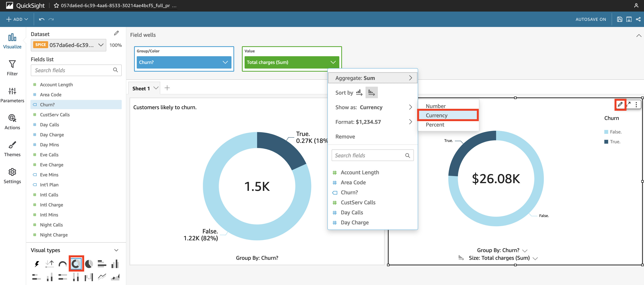Image resolution: width=644 pixels, height=285 pixels.
Task: Pick the line chart visual type
Action: (x=102, y=277)
